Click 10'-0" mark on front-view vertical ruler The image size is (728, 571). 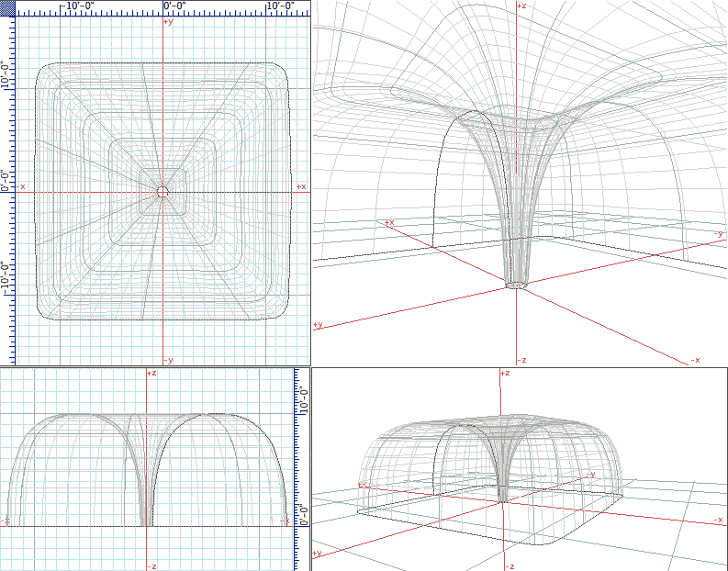(x=304, y=397)
